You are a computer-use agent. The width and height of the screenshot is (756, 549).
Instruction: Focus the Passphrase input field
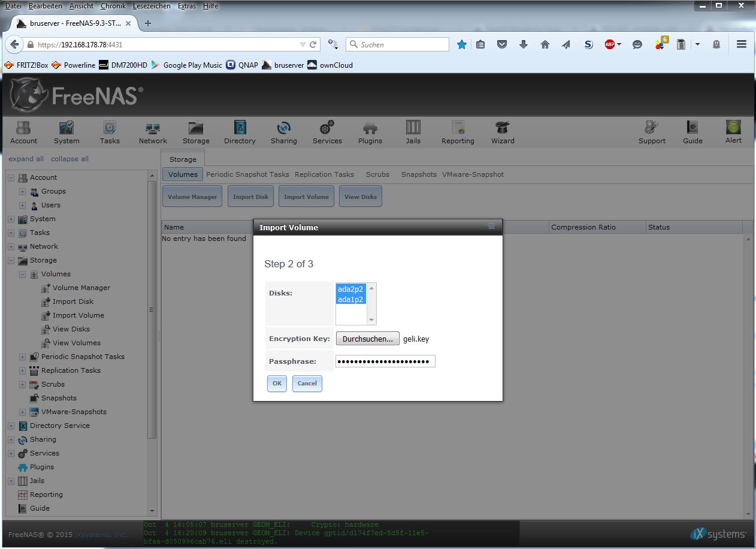point(385,361)
